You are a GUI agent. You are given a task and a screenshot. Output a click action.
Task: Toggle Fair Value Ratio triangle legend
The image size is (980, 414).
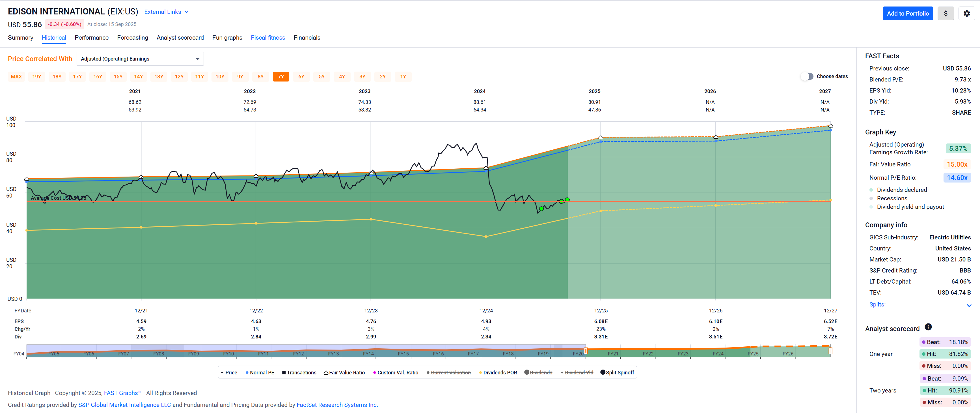point(344,372)
